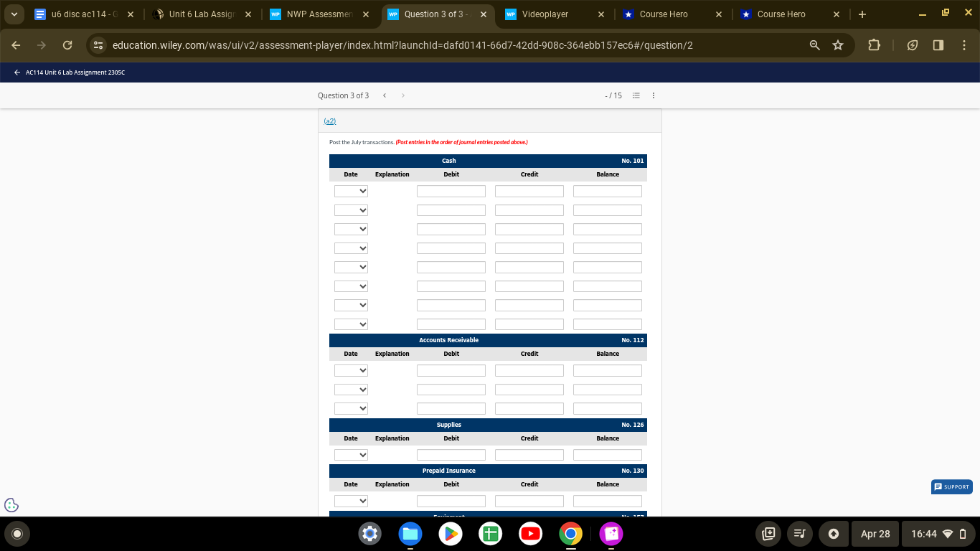Switch to u6 disc ac114 tab

tap(84, 14)
